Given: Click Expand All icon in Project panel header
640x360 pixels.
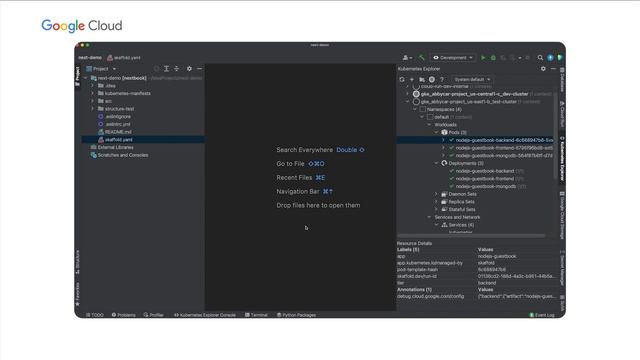Looking at the screenshot, I should click(x=167, y=69).
